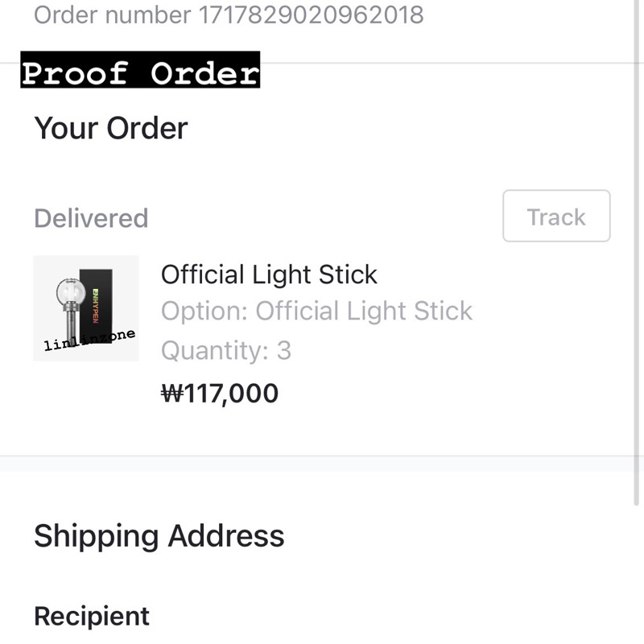Tap the Option: Official Light Stick line
This screenshot has width=644, height=644.
tap(316, 311)
